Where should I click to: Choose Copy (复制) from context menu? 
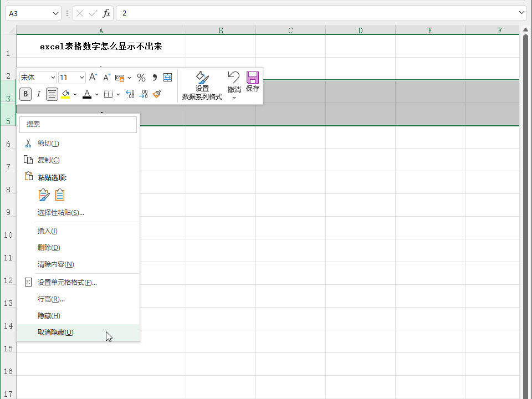78,160
